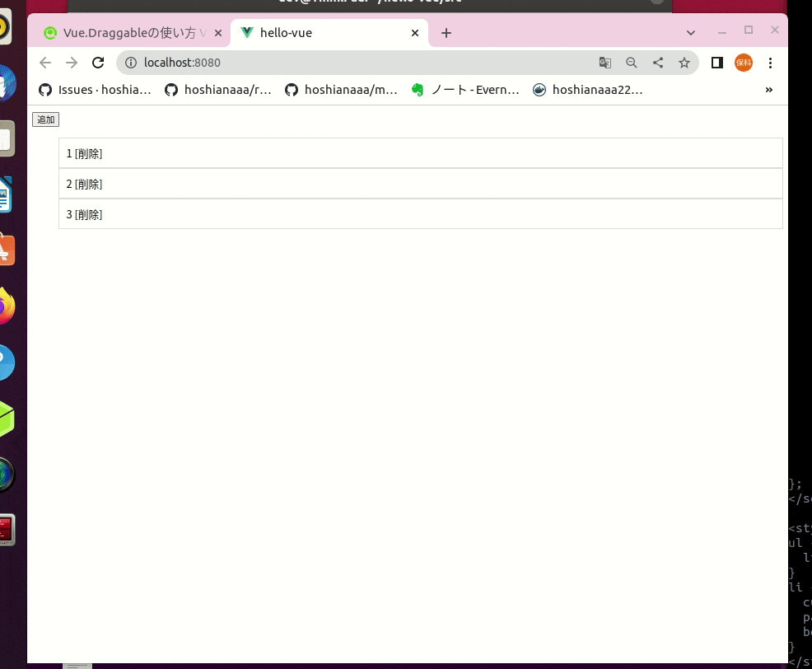
Task: Open the side panel icon
Action: [716, 62]
